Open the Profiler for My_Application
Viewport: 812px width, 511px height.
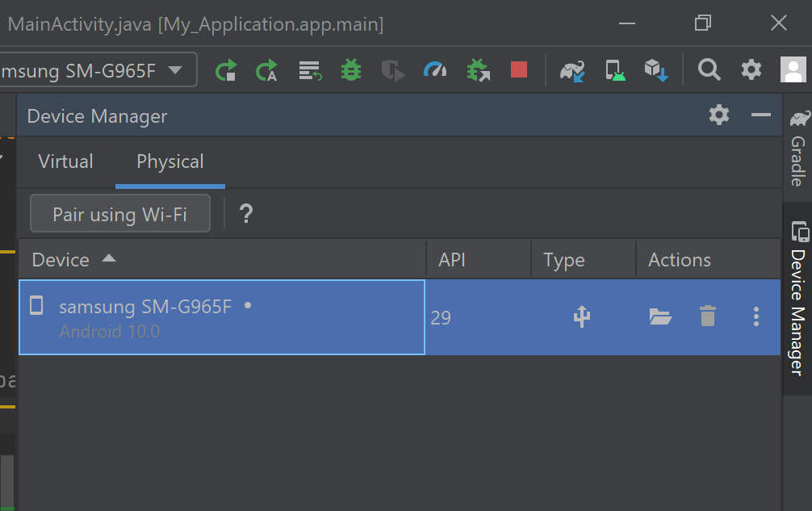(x=436, y=70)
